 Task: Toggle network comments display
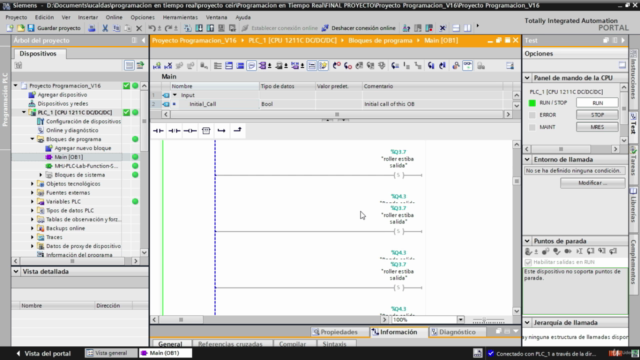(x=312, y=66)
